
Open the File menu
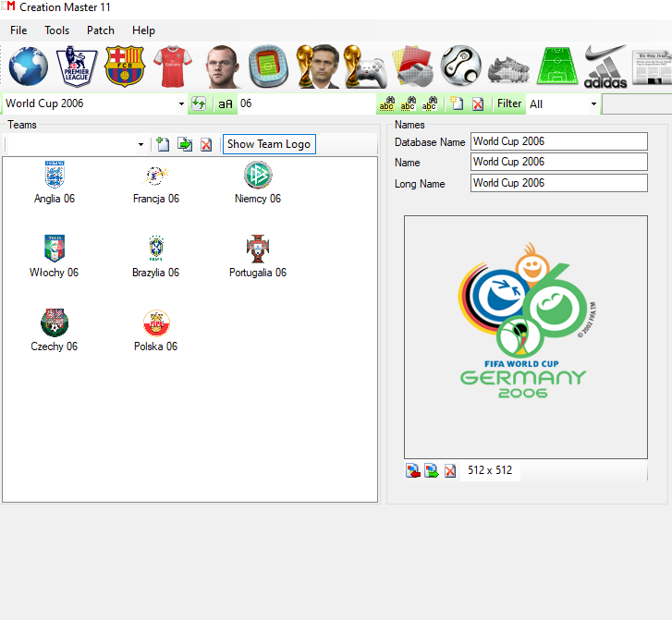click(x=18, y=30)
